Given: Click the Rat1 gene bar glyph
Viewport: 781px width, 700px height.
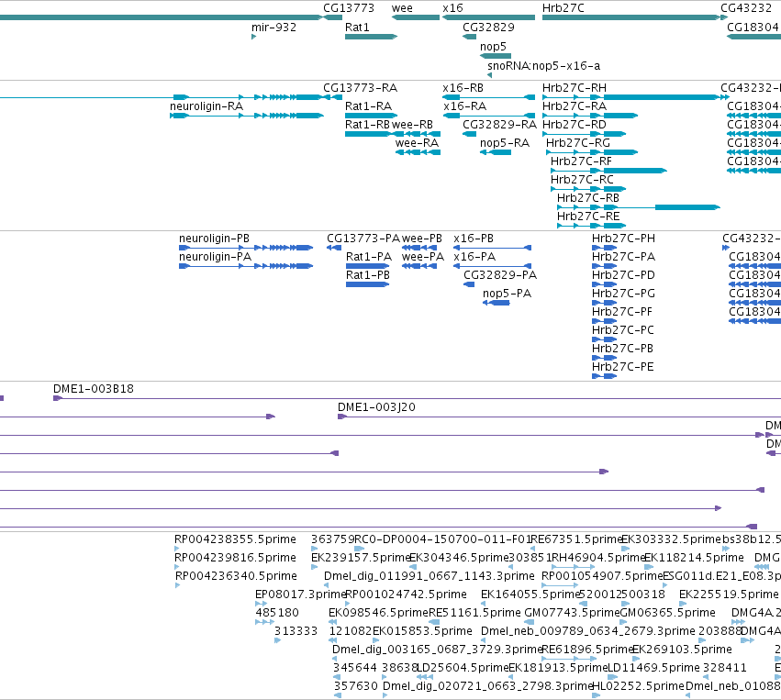Looking at the screenshot, I should click(371, 37).
